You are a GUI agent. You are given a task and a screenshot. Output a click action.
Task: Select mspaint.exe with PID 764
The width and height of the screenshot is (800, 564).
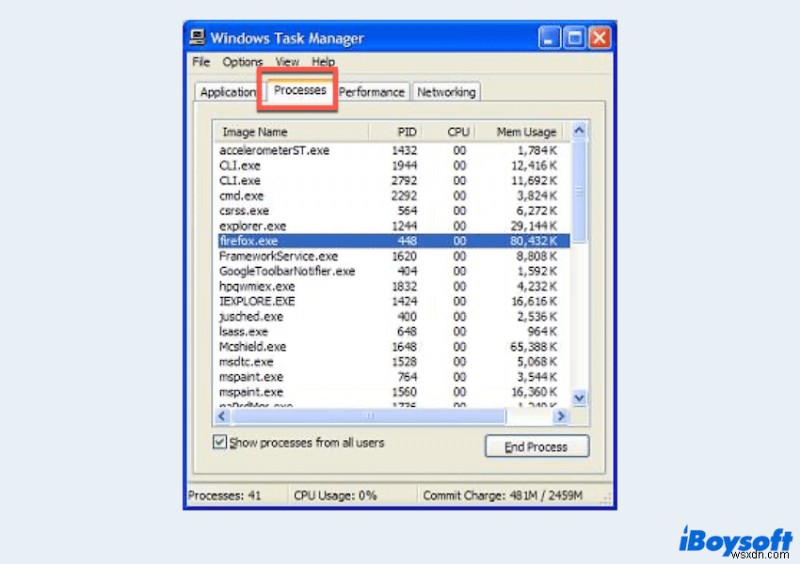click(x=393, y=377)
